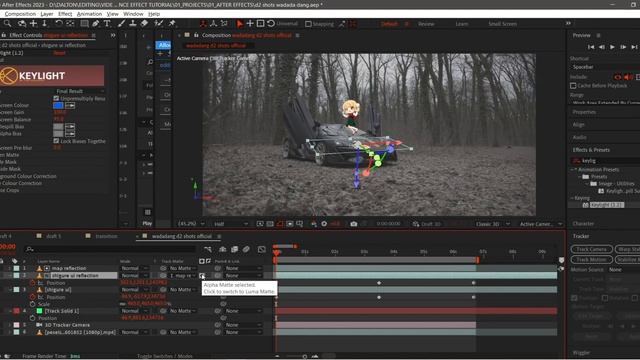Select the Rectangle shape tool
This screenshot has width=640, height=360.
84,24
